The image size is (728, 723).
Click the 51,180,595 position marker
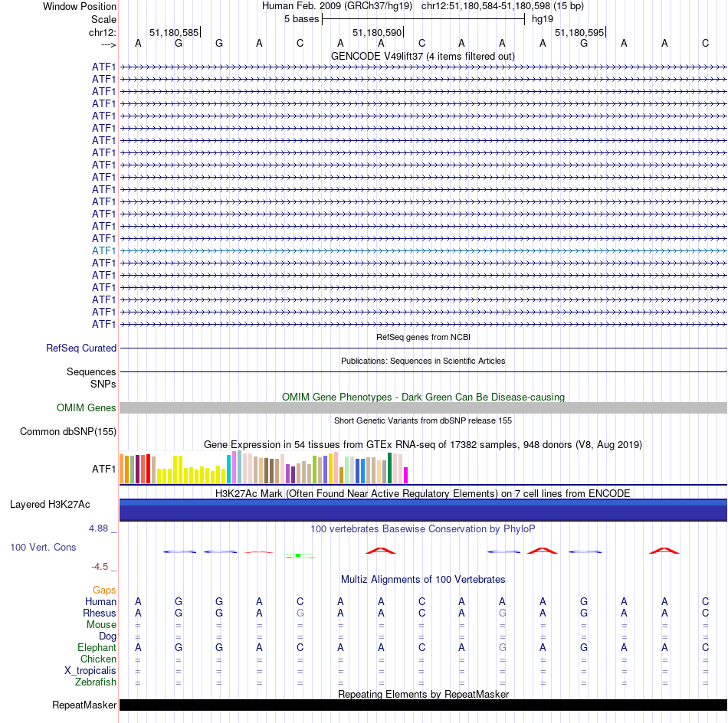580,32
